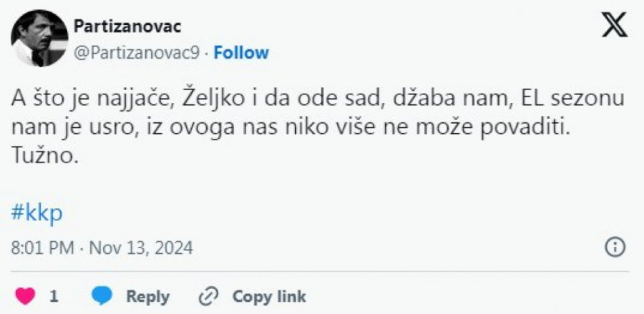Open the Twitter info circle icon
The height and width of the screenshot is (314, 644).
615,247
